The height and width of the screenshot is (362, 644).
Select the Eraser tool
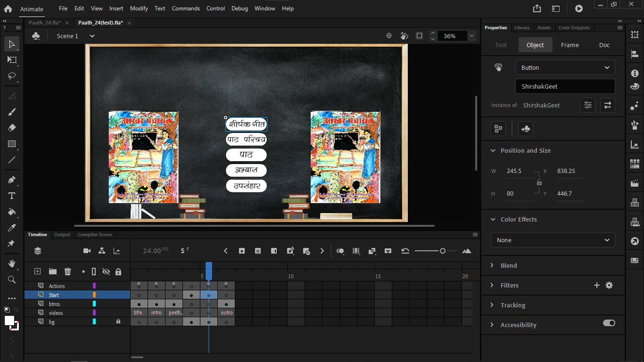[x=12, y=128]
